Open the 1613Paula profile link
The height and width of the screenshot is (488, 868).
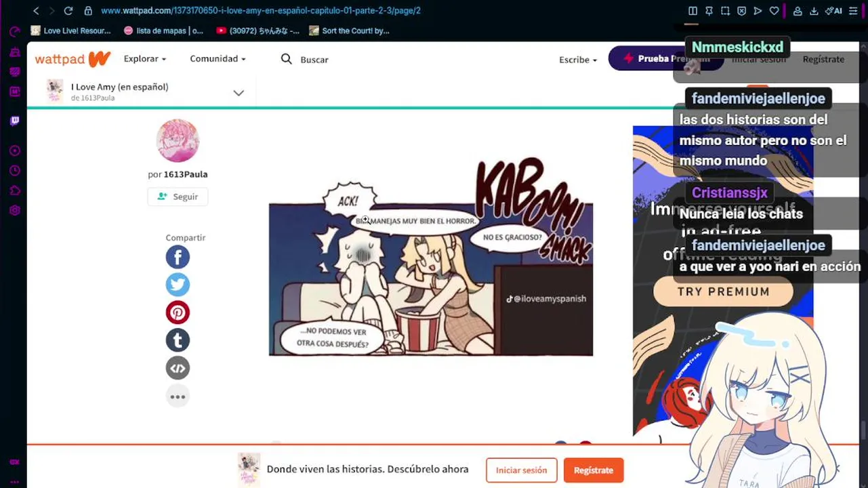point(185,174)
